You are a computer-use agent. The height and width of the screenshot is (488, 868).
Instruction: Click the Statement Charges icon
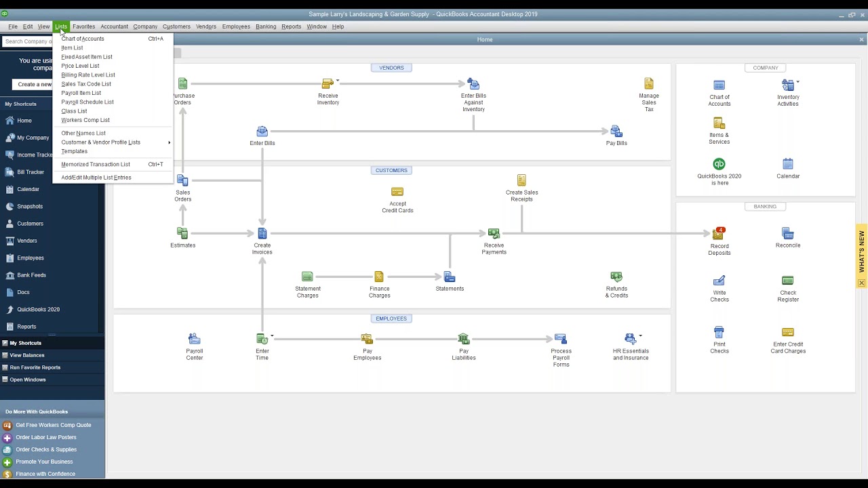tap(307, 277)
